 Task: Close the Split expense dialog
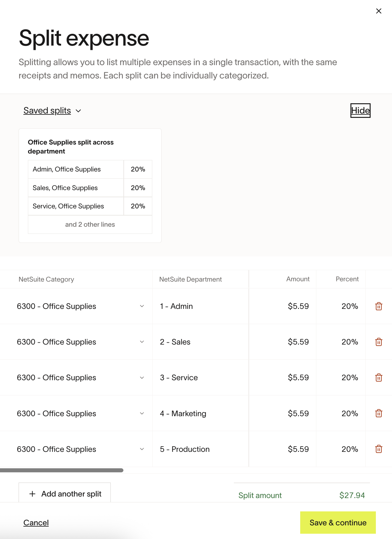[379, 11]
